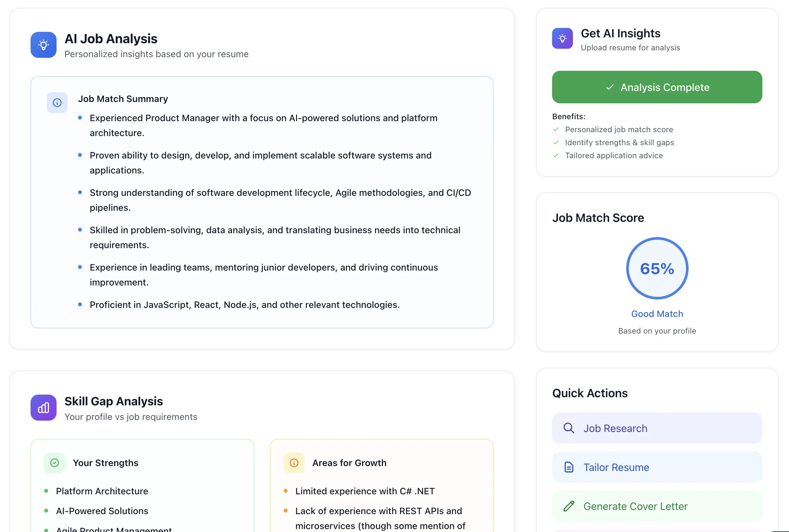
Task: Click the problem-solving, data analysis bullet
Action: pyautogui.click(x=275, y=237)
